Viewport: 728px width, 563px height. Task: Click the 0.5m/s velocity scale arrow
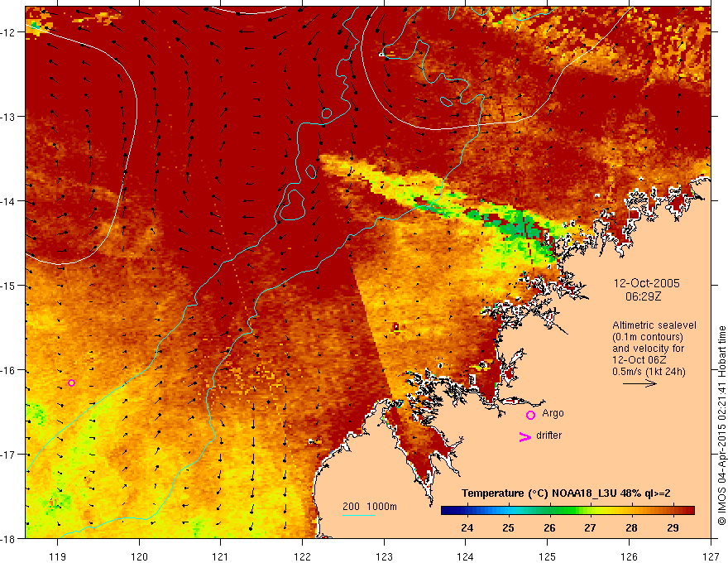(639, 383)
